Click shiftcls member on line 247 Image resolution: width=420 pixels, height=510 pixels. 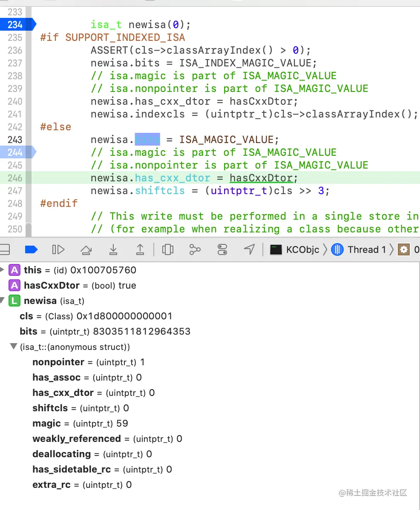(x=160, y=191)
